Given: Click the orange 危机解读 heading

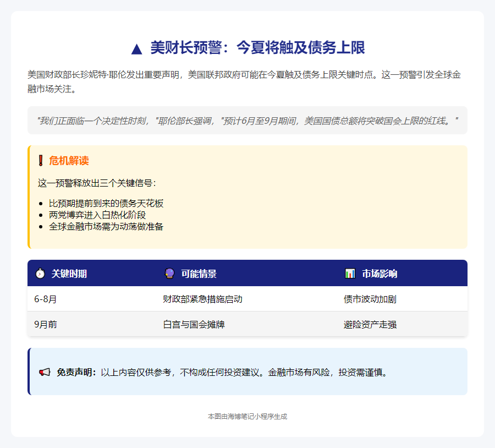Looking at the screenshot, I should pyautogui.click(x=69, y=161).
